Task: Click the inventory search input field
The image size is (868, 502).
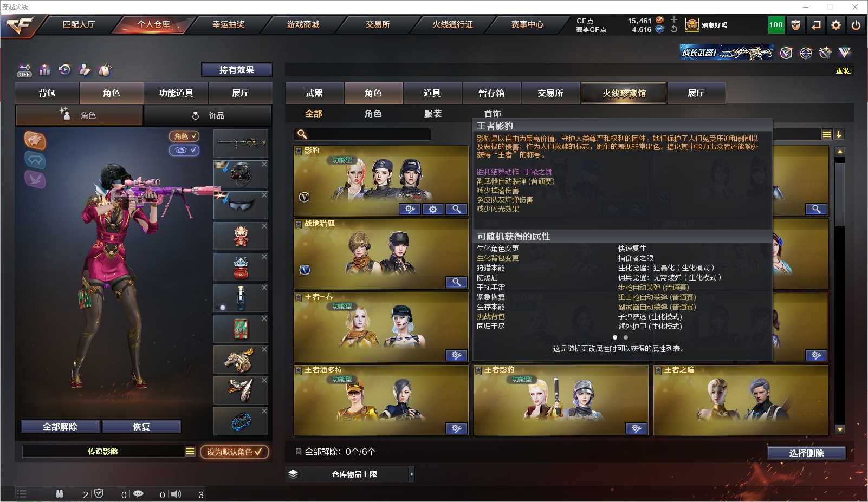Action: coord(362,134)
